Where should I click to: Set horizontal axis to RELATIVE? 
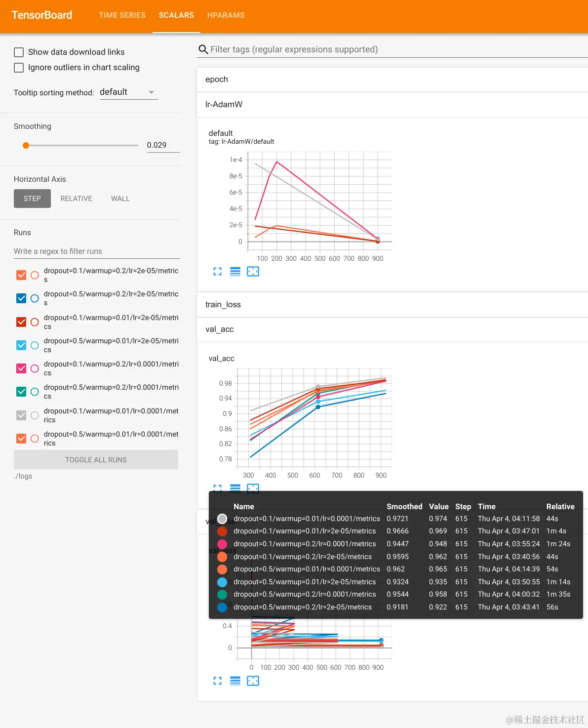(x=76, y=199)
